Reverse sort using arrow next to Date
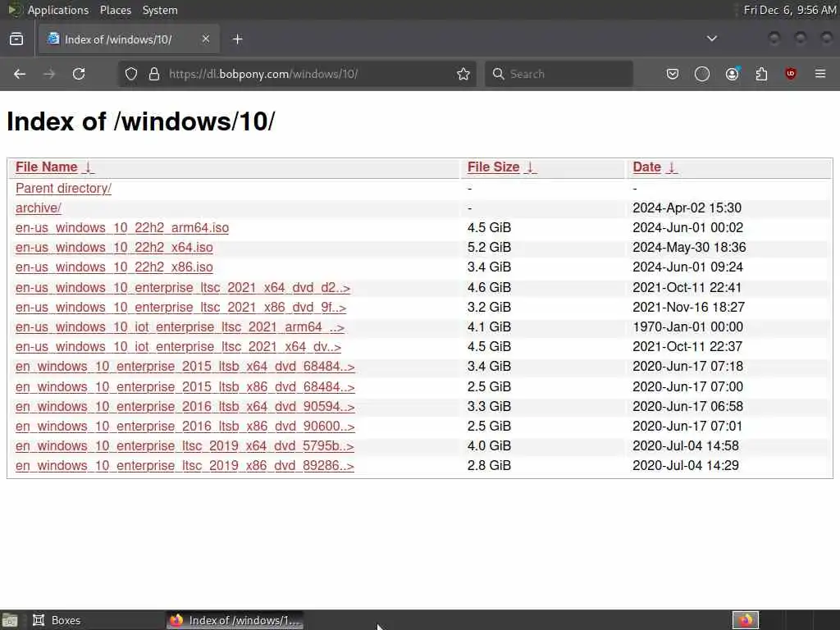The height and width of the screenshot is (630, 840). [x=672, y=167]
